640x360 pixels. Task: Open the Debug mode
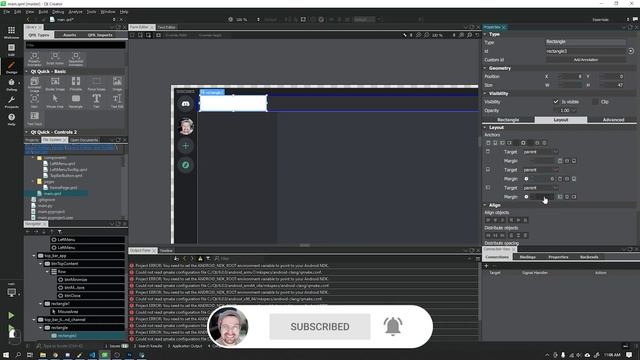11,84
